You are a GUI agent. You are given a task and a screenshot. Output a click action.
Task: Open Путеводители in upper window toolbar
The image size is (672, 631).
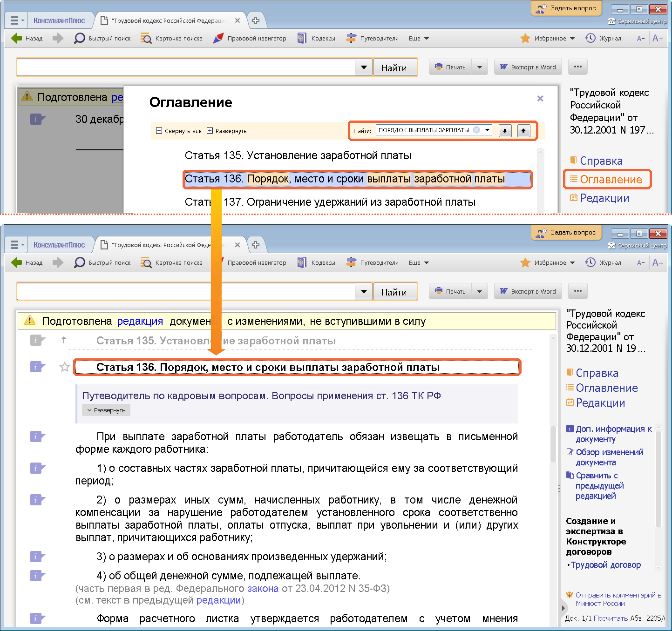372,38
